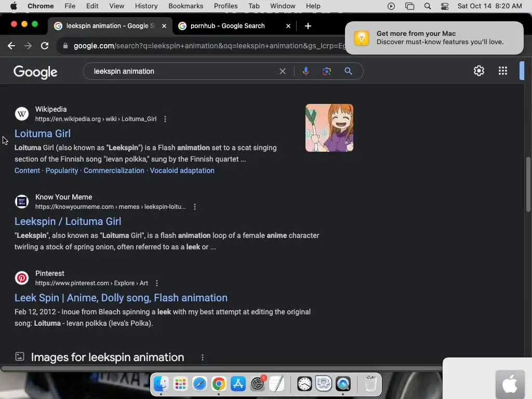The width and height of the screenshot is (532, 399).
Task: Click the Pinterest favicon
Action: coord(22,278)
